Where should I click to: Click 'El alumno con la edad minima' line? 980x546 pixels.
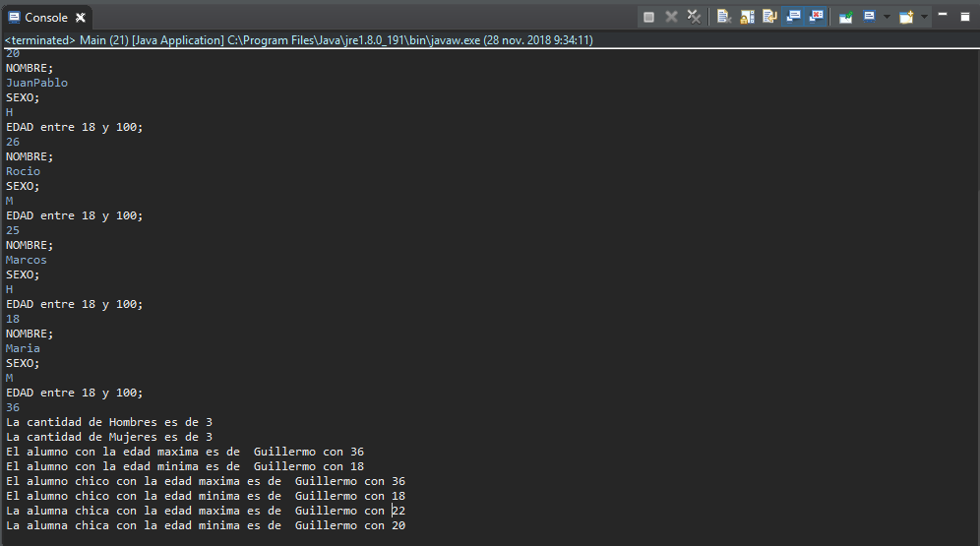pyautogui.click(x=185, y=466)
